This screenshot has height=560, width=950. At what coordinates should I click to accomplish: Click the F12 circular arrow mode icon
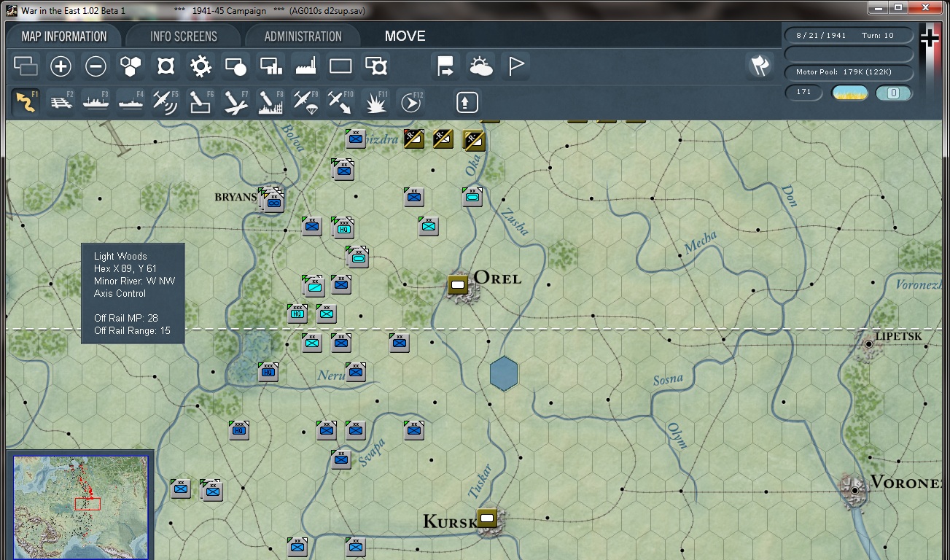coord(411,102)
